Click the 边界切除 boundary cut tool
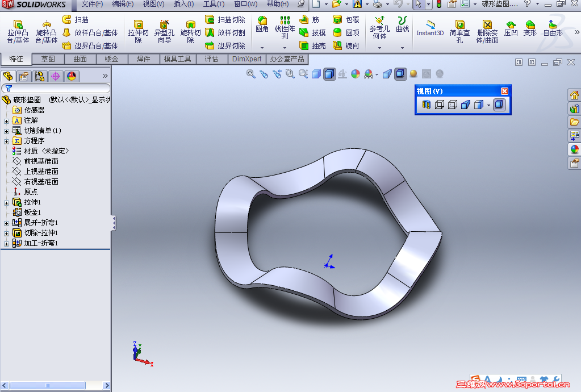 225,45
